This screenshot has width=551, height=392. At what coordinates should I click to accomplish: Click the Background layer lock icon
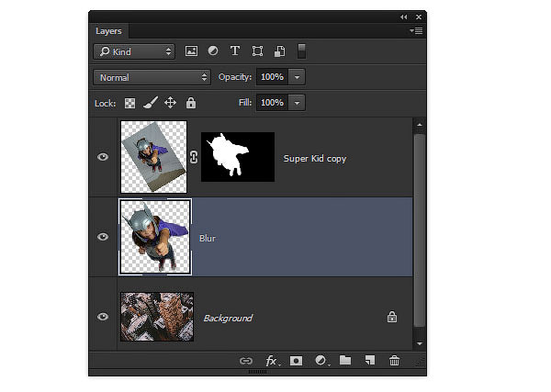click(392, 317)
